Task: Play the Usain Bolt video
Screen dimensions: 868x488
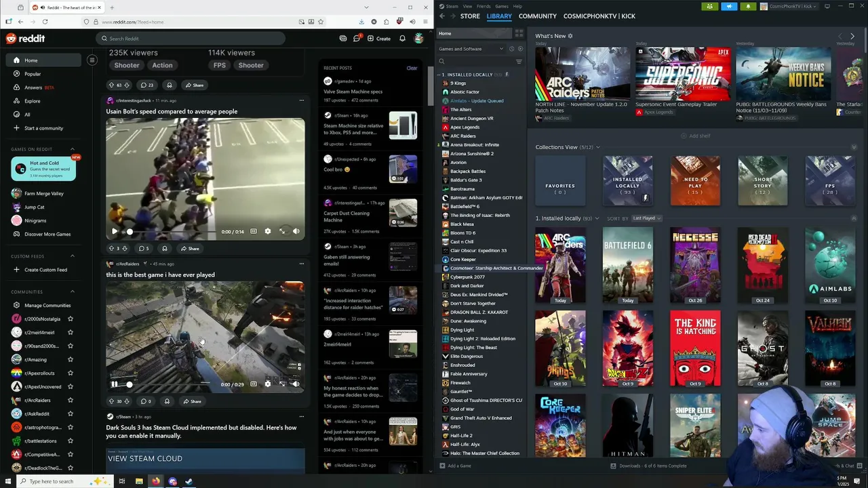Action: click(x=115, y=231)
